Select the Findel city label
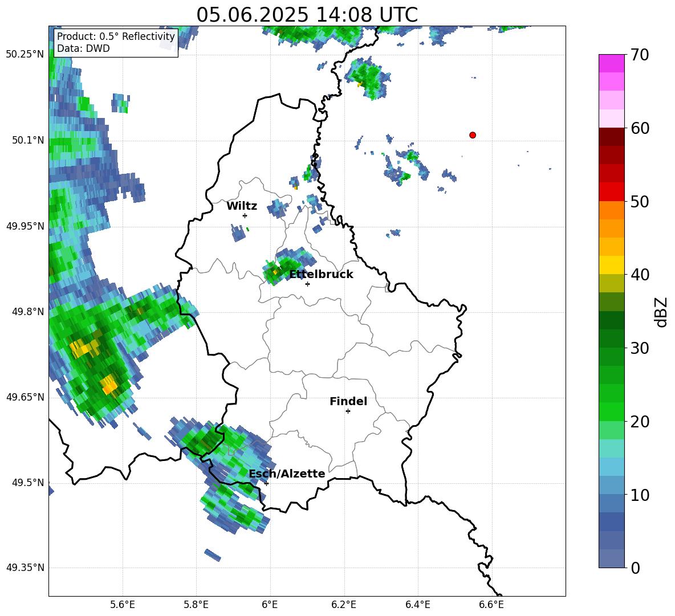Screen dimensions: 675x616 (x=348, y=401)
